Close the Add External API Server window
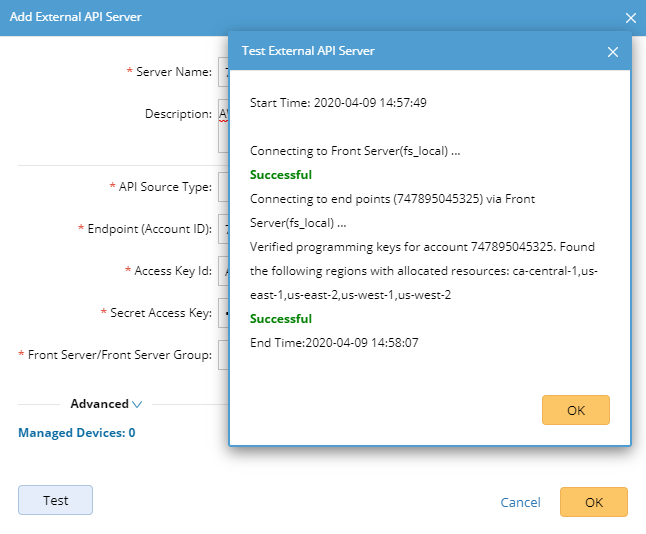 pos(630,18)
